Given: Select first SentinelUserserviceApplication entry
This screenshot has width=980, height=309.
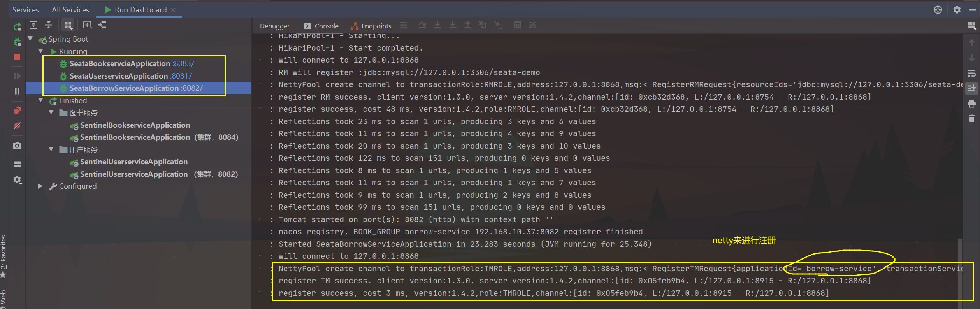Looking at the screenshot, I should pos(134,162).
